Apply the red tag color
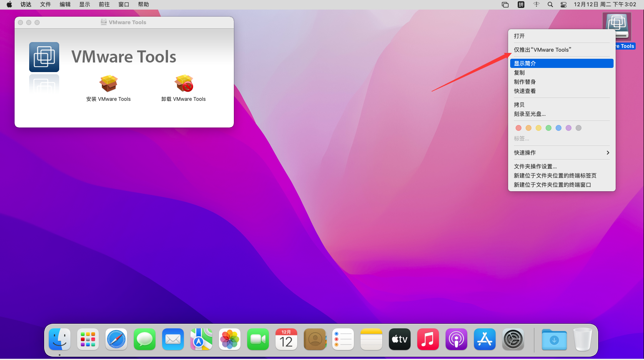Image resolution: width=644 pixels, height=360 pixels. (519, 128)
